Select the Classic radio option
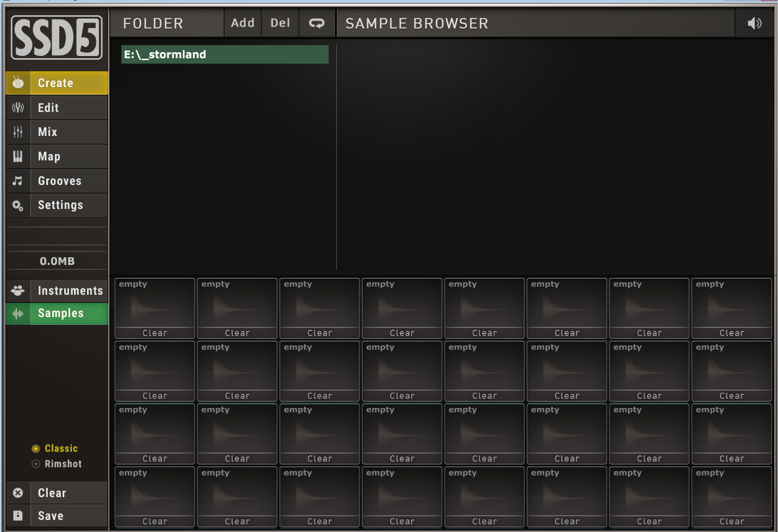 [55, 448]
